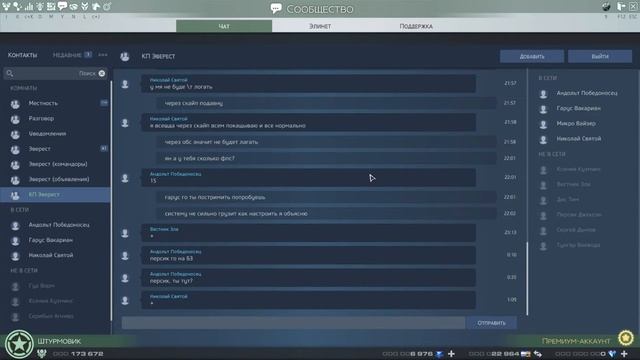
Task: Open the Разговор room
Action: (x=56, y=118)
